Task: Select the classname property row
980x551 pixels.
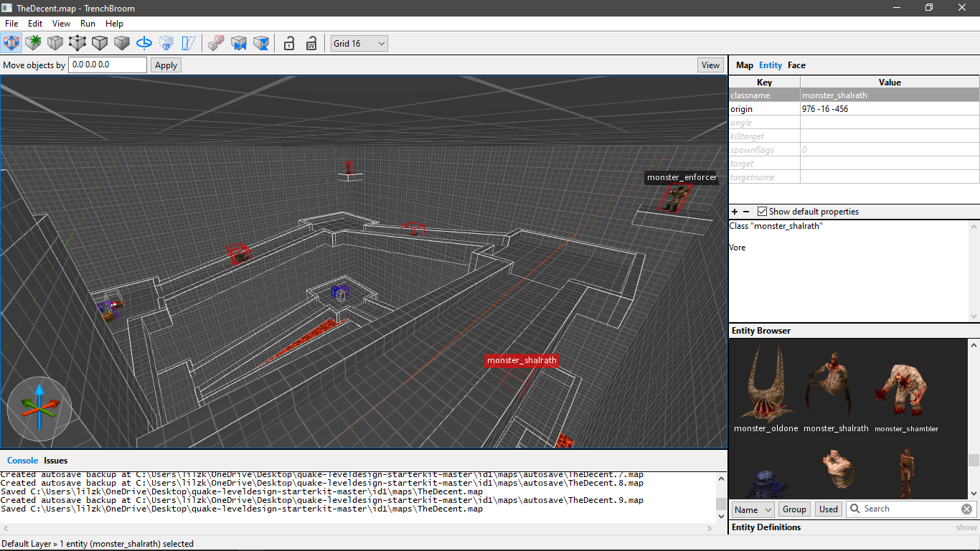Action: [x=854, y=95]
